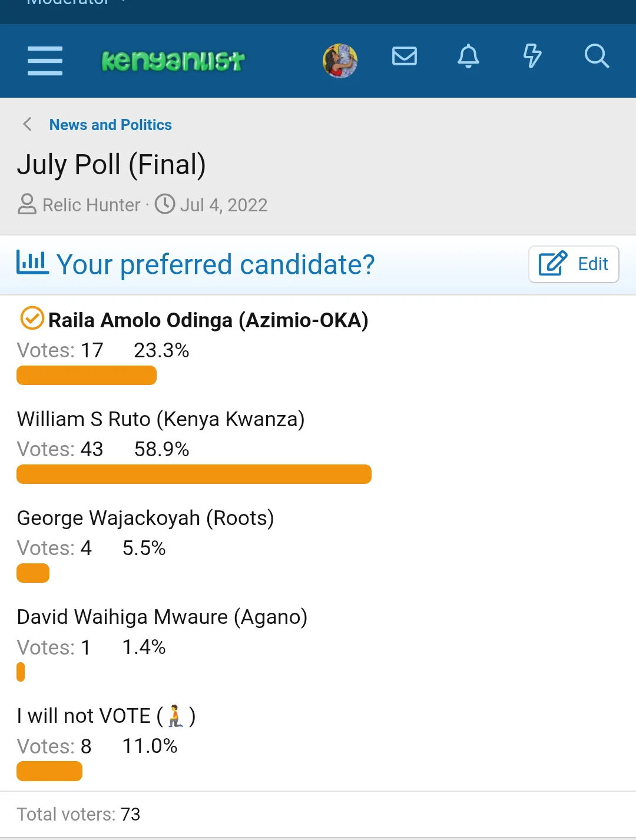Open the hamburger navigation menu

[45, 61]
